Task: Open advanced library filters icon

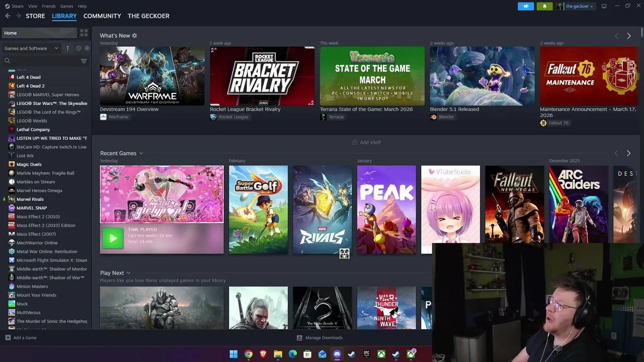Action: [x=84, y=61]
